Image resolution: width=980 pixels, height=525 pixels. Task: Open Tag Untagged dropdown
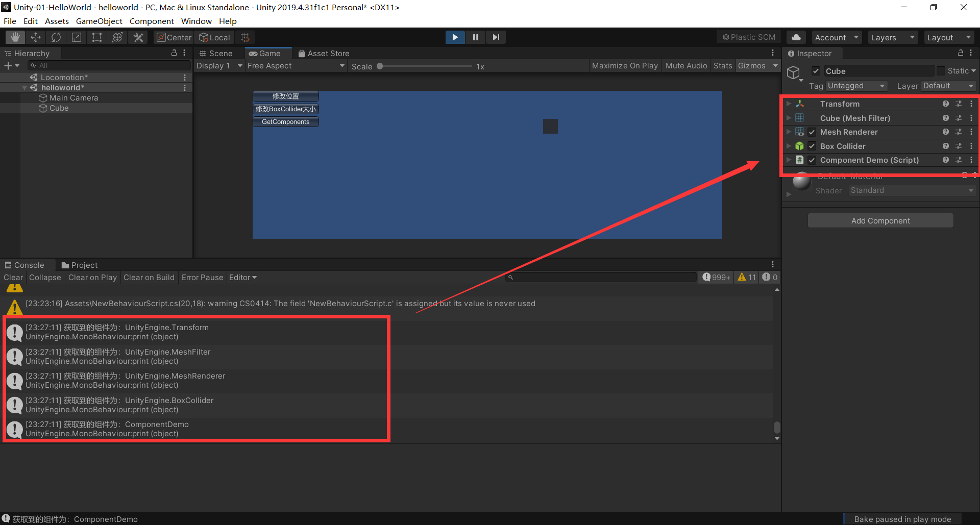point(857,86)
